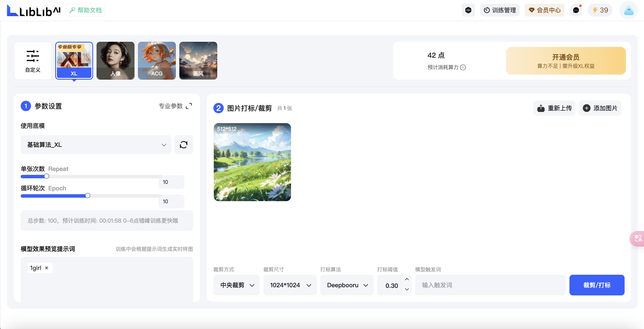644x329 pixels.
Task: Click the 输入触发词 trigger word field
Action: (490, 285)
